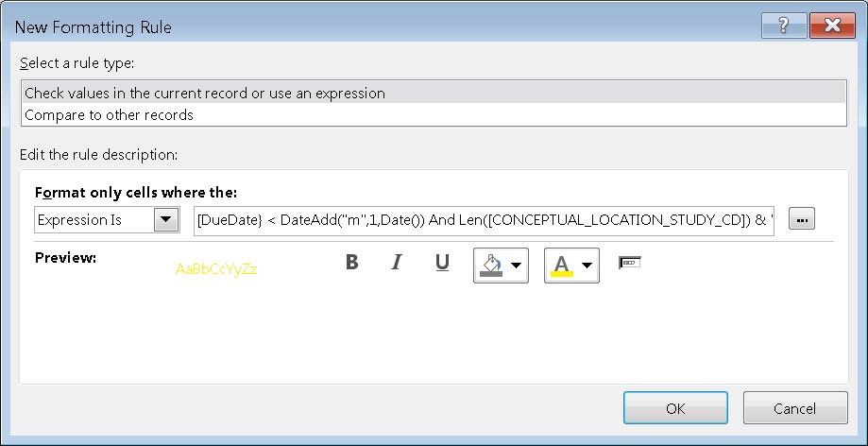
Task: Click the font color letter A icon
Action: [562, 266]
